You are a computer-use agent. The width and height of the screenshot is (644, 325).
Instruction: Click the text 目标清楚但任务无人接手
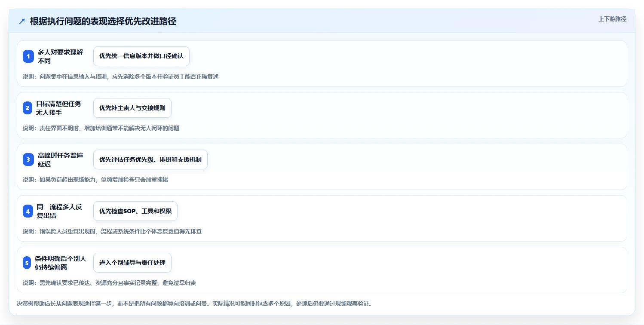coord(58,108)
